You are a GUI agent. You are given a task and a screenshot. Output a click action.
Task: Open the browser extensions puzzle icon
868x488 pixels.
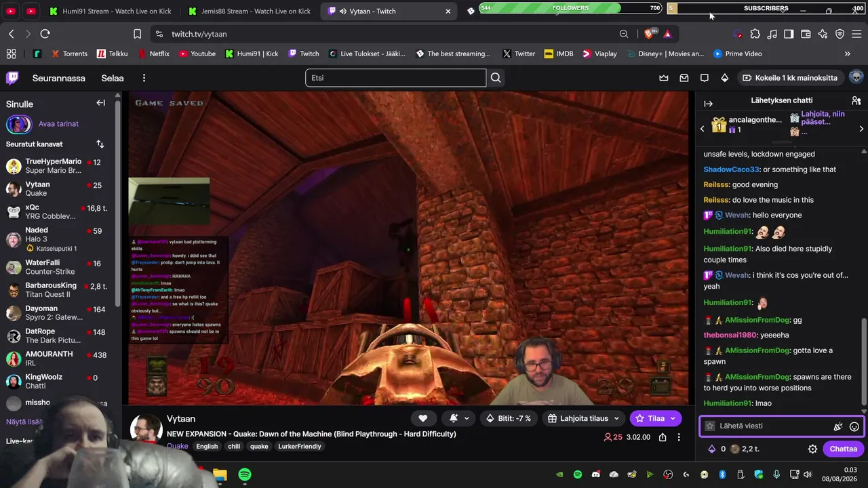pos(755,34)
